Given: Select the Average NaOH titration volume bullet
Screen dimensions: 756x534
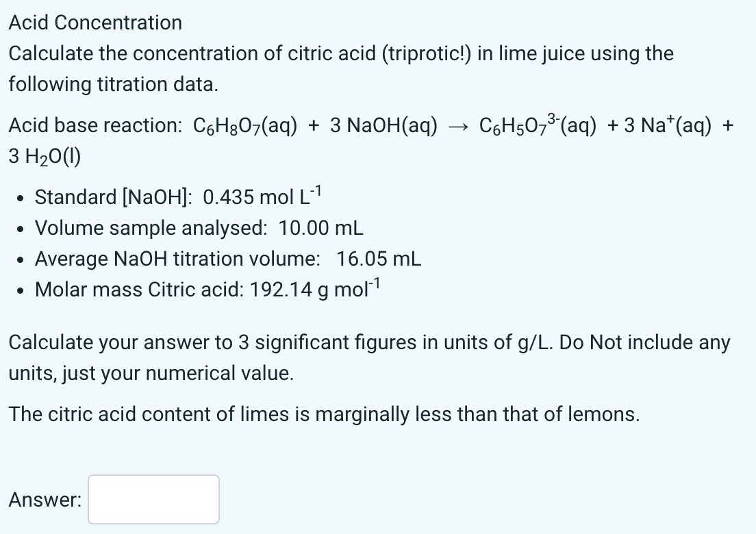Looking at the screenshot, I should (227, 259).
